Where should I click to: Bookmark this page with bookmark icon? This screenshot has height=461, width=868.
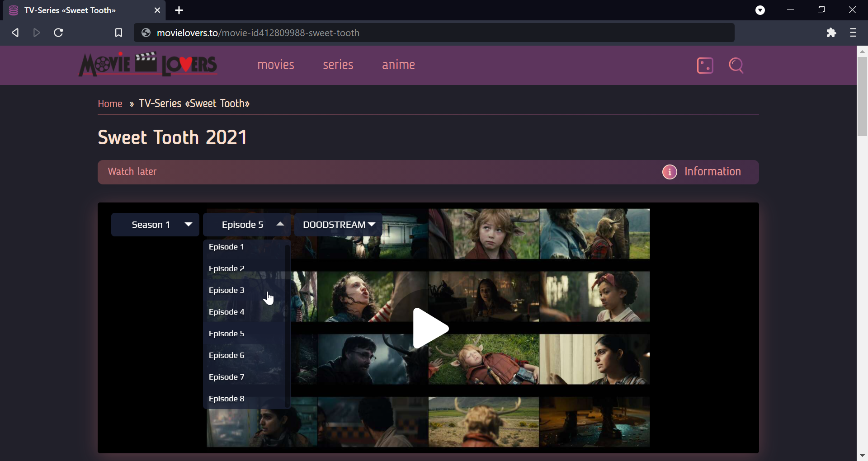point(118,33)
